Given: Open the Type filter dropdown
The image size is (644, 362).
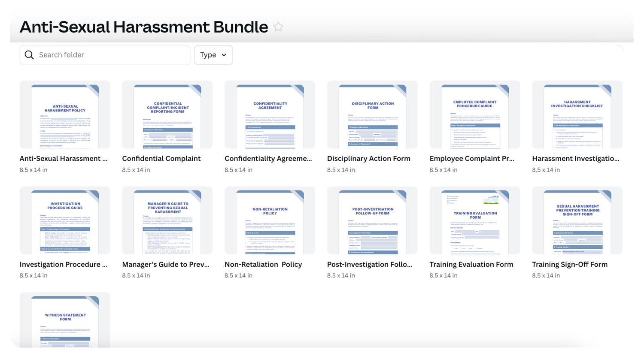Looking at the screenshot, I should pos(213,55).
